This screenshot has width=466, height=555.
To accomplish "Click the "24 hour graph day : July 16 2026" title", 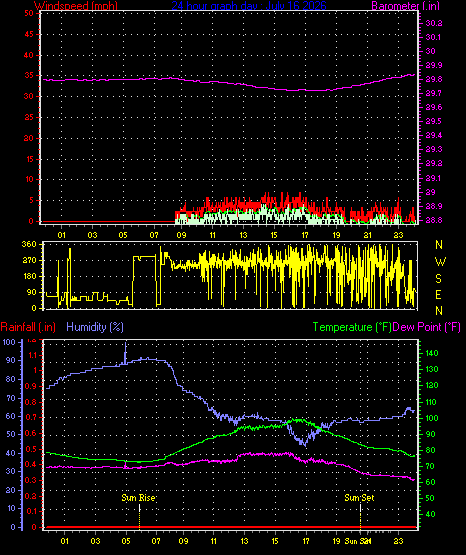I will click(249, 5).
